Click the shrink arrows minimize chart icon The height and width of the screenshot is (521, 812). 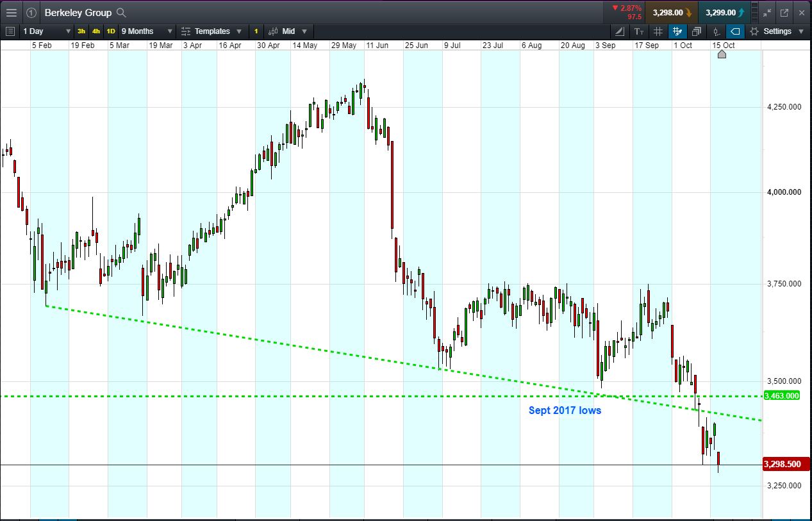(x=766, y=12)
